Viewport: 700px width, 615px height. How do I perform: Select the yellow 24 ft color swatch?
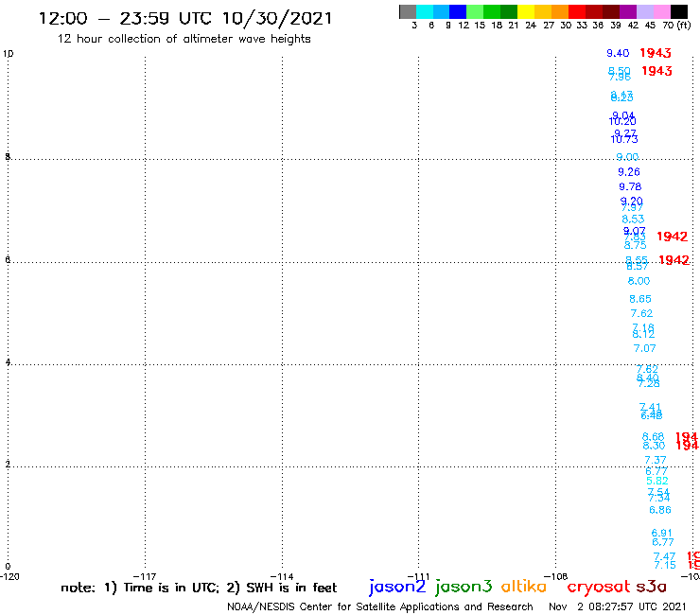click(526, 11)
